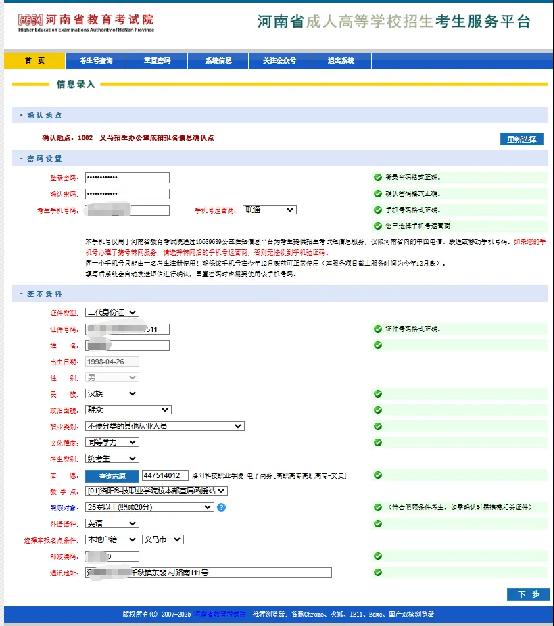Click the 确认状态 section header
This screenshot has height=626, width=554.
pos(279,115)
